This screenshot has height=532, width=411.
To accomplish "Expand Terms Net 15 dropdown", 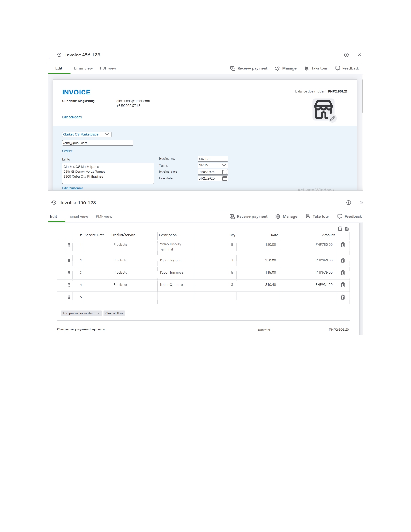I will click(x=224, y=165).
